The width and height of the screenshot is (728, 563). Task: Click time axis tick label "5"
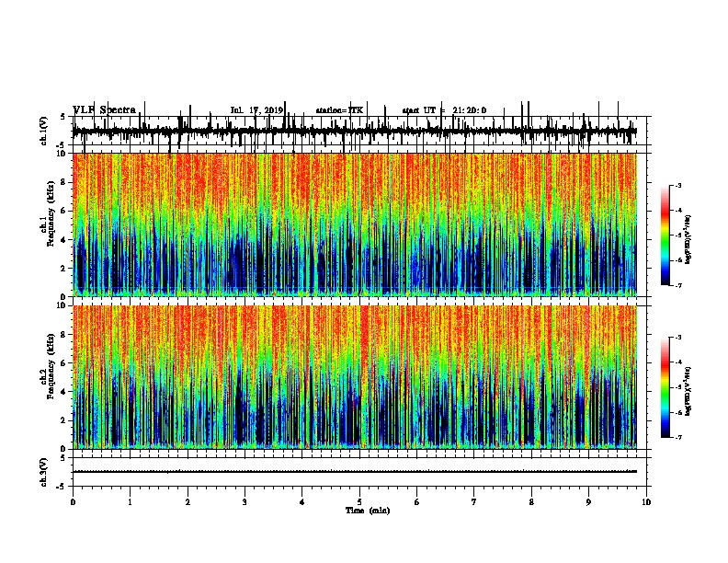[359, 502]
